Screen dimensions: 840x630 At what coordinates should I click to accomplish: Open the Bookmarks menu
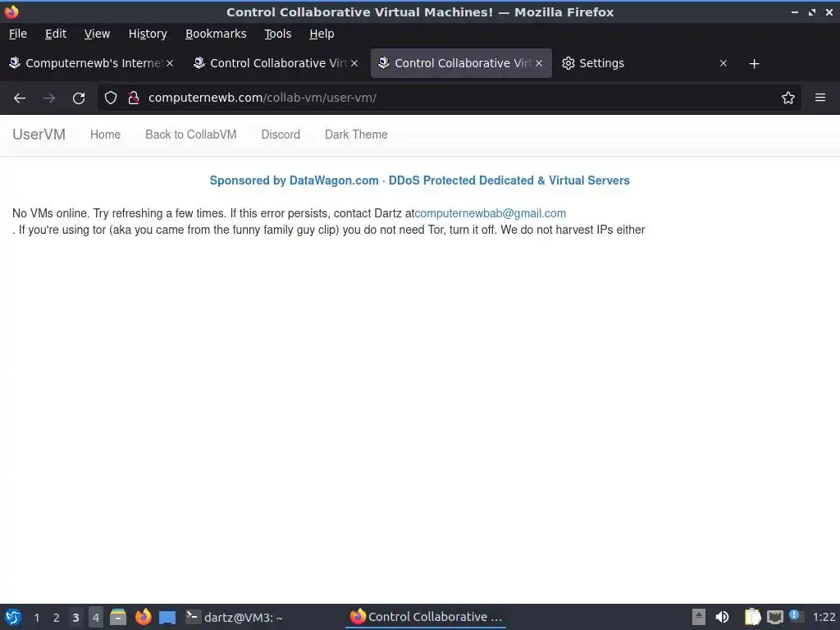pos(216,34)
